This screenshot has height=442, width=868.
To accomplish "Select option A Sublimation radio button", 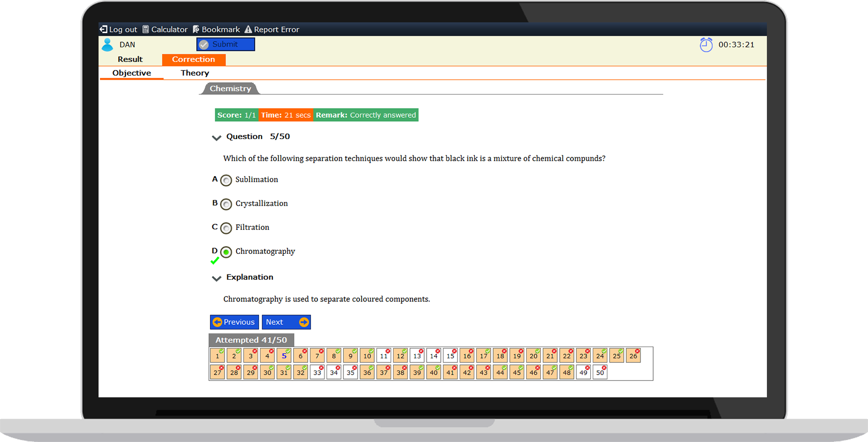I will [x=227, y=180].
